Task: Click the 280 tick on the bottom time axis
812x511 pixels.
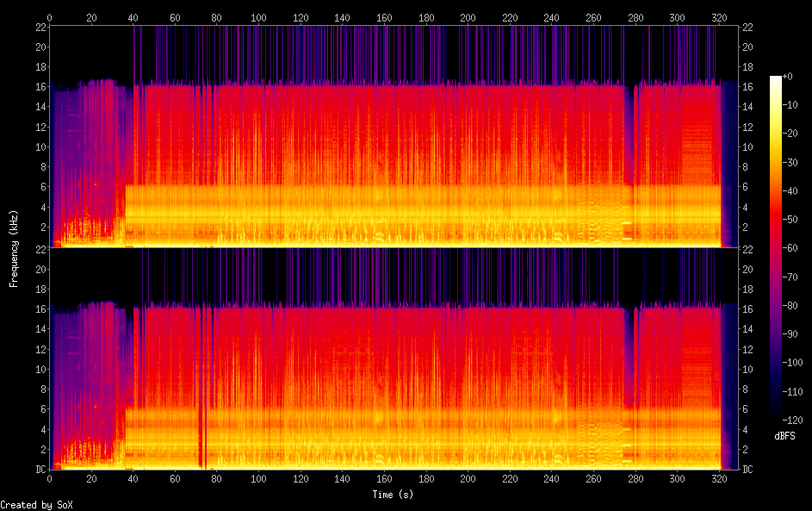Action: click(x=635, y=478)
